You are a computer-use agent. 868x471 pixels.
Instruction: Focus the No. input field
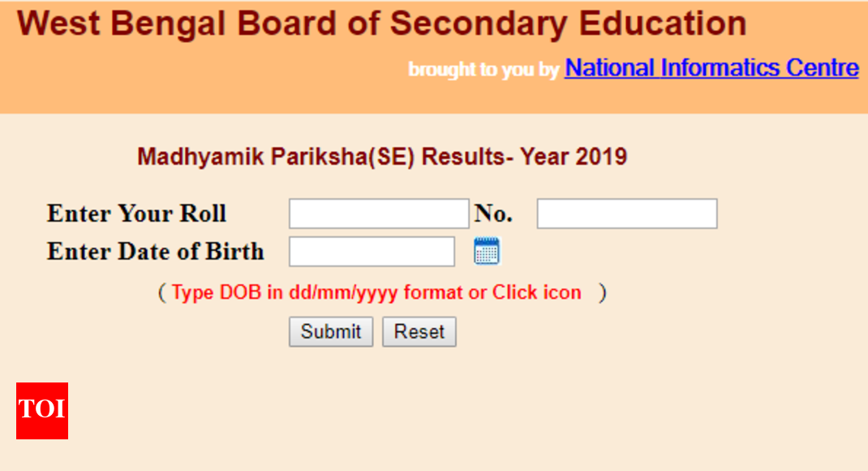pyautogui.click(x=626, y=214)
